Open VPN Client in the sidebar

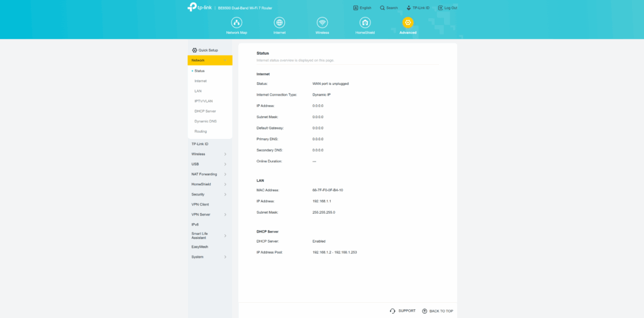click(200, 204)
